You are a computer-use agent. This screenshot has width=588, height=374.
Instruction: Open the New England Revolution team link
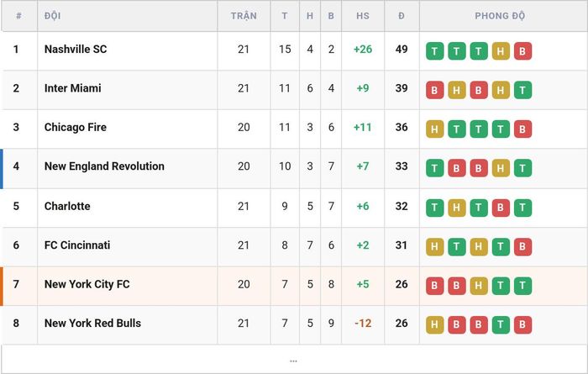[x=104, y=166]
